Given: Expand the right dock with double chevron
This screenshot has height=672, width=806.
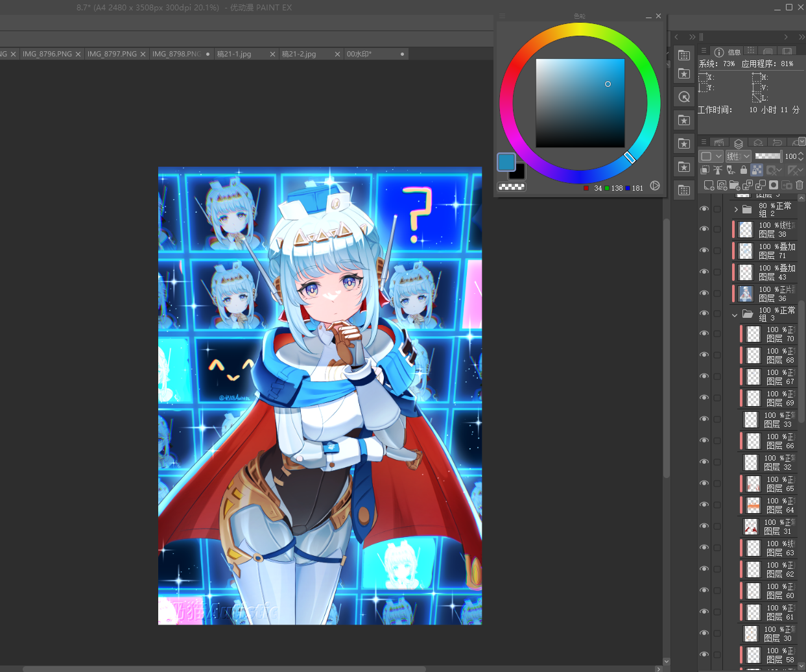Looking at the screenshot, I should pos(801,37).
